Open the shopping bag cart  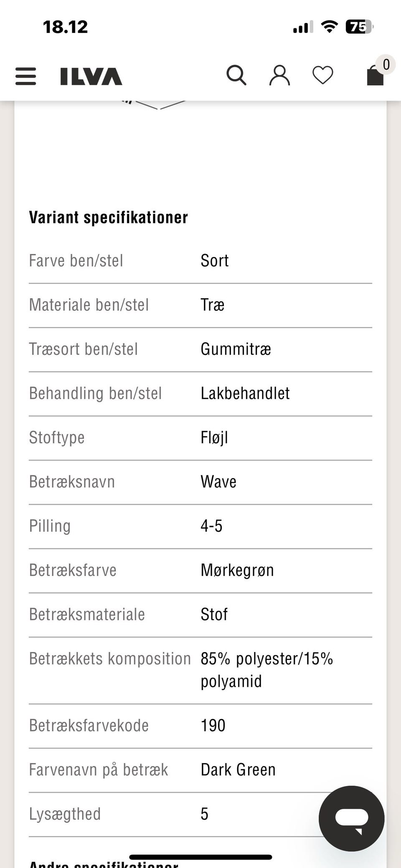click(x=375, y=76)
